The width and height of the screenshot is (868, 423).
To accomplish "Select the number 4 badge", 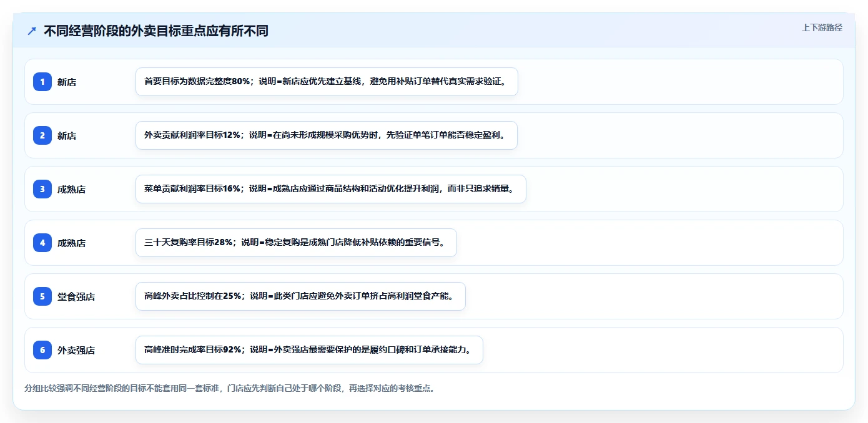I will point(42,243).
